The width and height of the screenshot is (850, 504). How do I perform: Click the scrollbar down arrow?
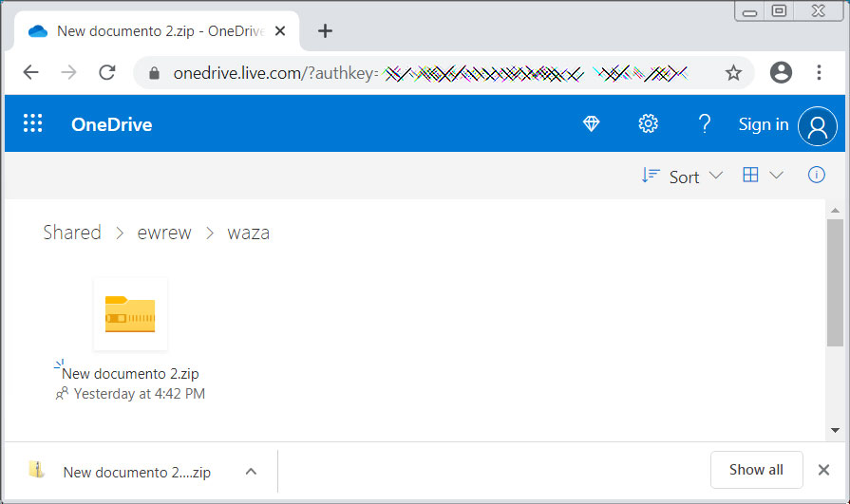coord(835,430)
